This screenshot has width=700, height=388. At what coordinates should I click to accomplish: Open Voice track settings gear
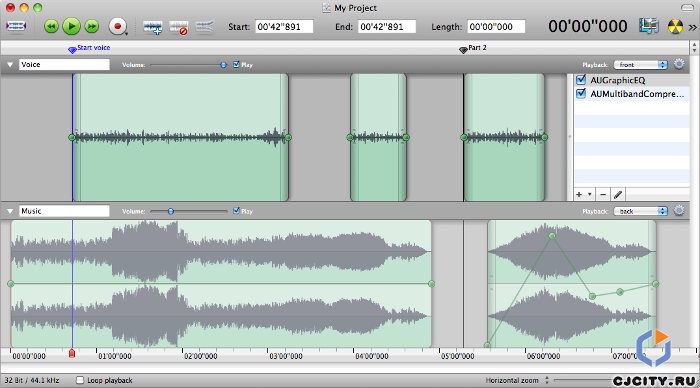click(x=679, y=64)
